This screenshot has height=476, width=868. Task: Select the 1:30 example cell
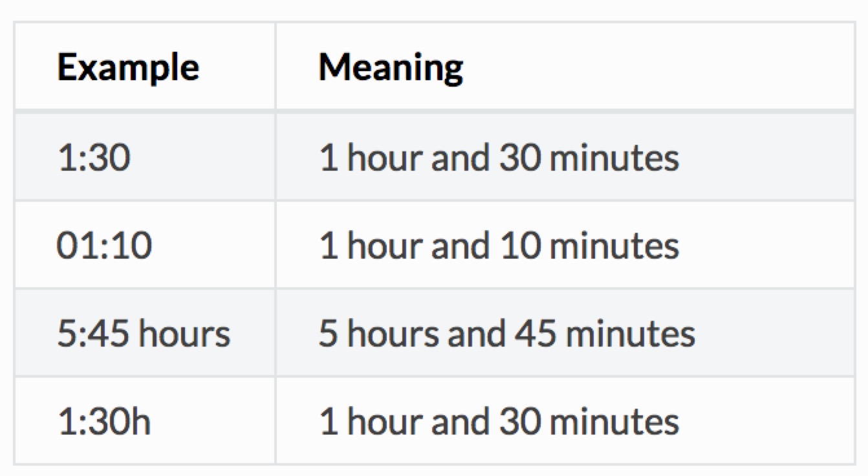point(94,158)
